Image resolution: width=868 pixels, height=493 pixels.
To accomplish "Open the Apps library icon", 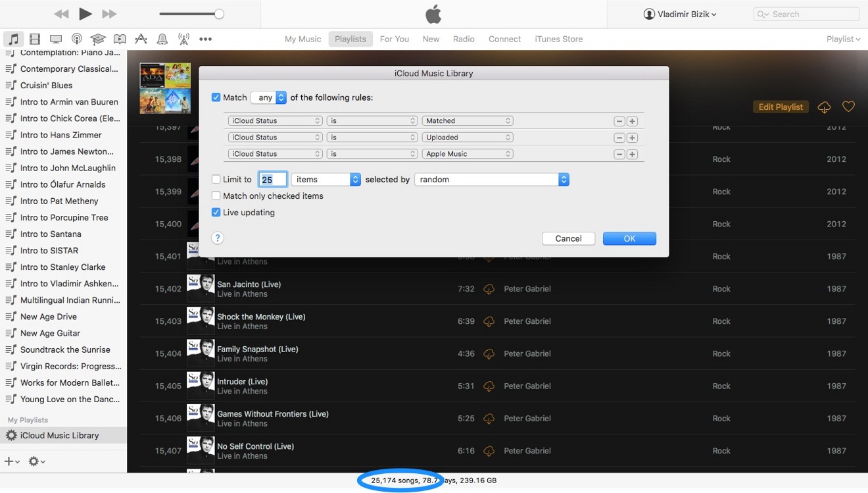I will [x=141, y=39].
